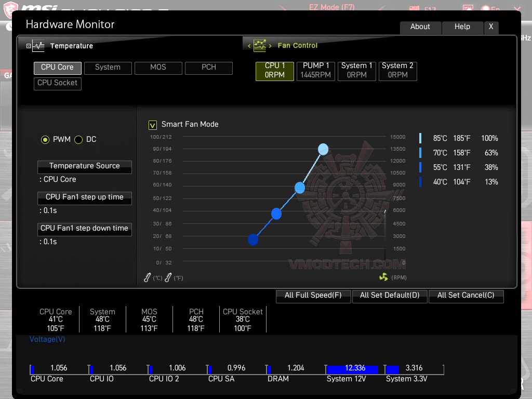Click the small checkbox icon beside Temperature header
532x399 pixels.
[x=28, y=45]
